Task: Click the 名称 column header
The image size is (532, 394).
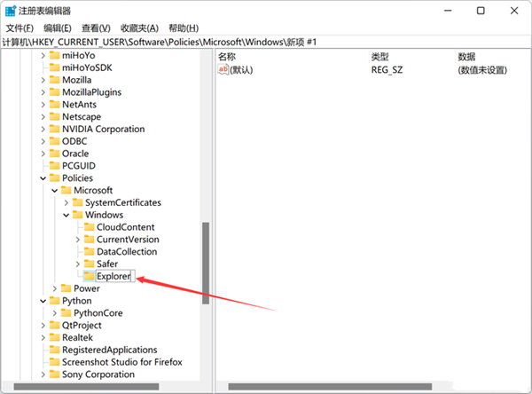Action: [x=227, y=56]
